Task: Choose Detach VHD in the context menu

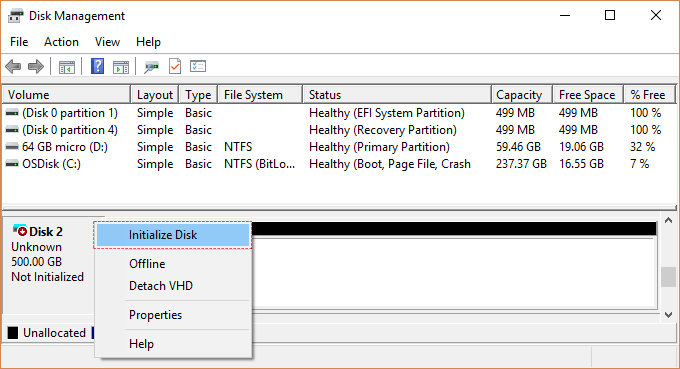Action: click(x=173, y=286)
